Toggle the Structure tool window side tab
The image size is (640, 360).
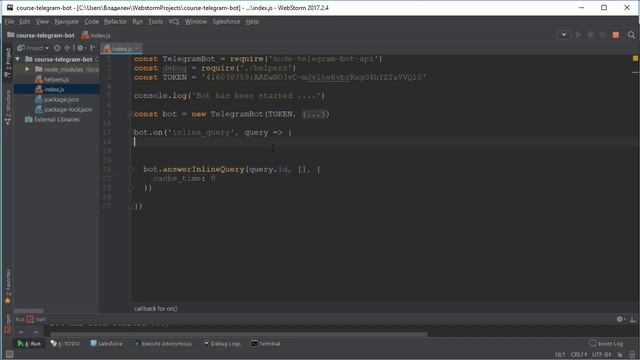pyautogui.click(x=7, y=107)
